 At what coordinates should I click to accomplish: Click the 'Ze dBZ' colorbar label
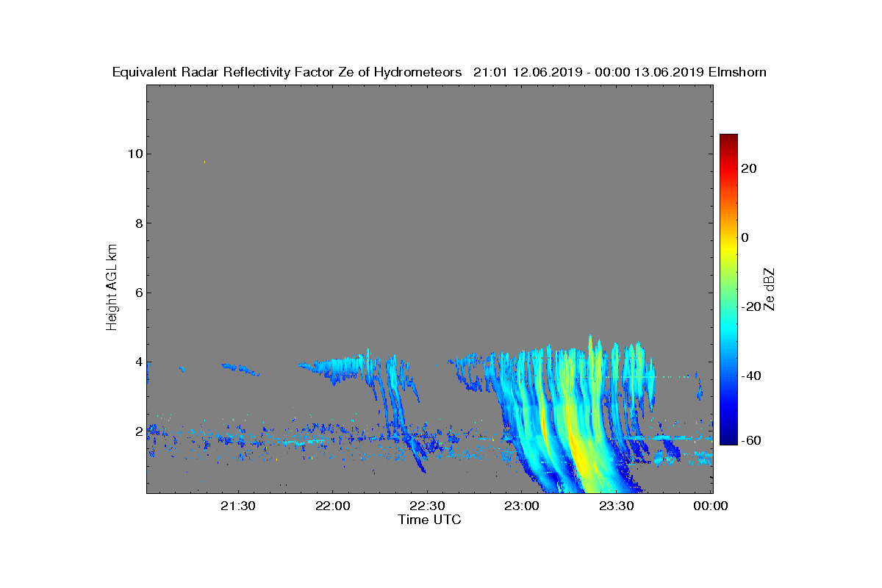770,289
